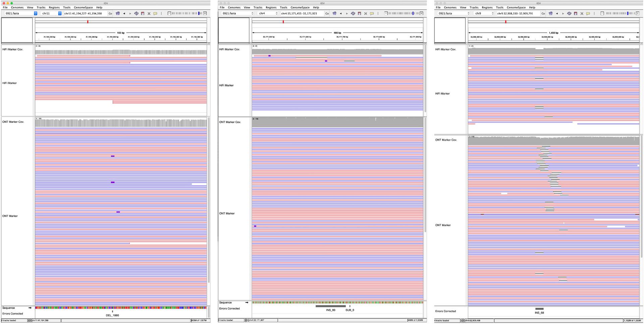Screen dimensions: 644x324
Task: Click 'ONT Marker Cov.' track name in left window
Action: [x=13, y=122]
